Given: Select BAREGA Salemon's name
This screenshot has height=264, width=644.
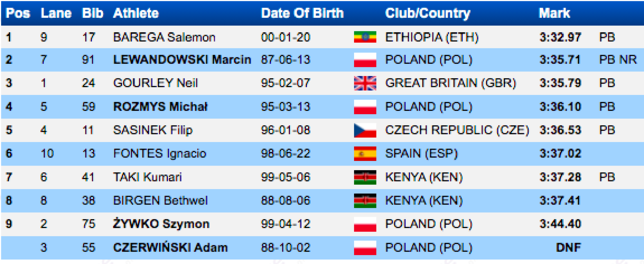Looking at the screenshot, I should click(x=164, y=37).
